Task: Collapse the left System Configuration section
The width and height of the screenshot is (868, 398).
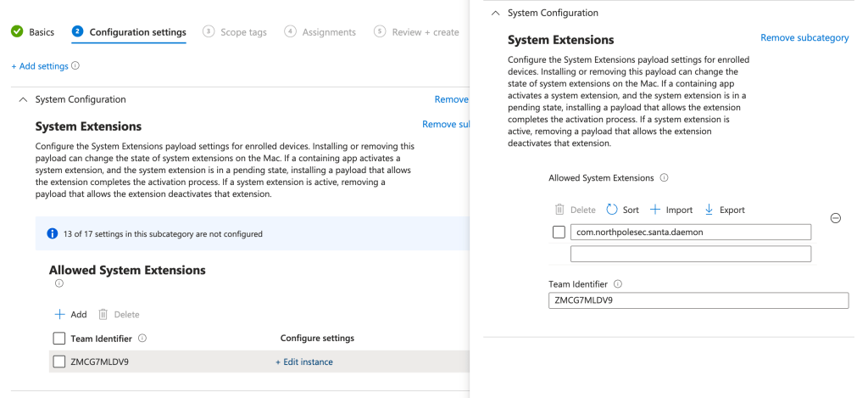Action: tap(23, 99)
